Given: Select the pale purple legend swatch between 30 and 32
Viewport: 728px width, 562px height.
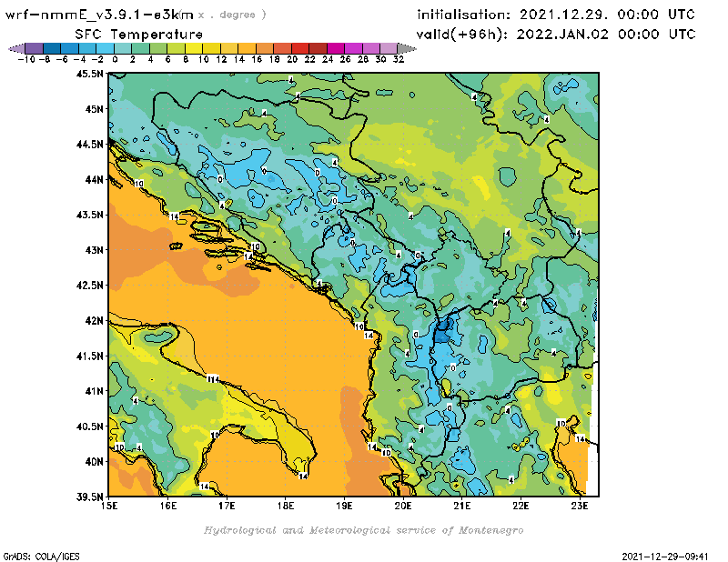Looking at the screenshot, I should coord(389,49).
